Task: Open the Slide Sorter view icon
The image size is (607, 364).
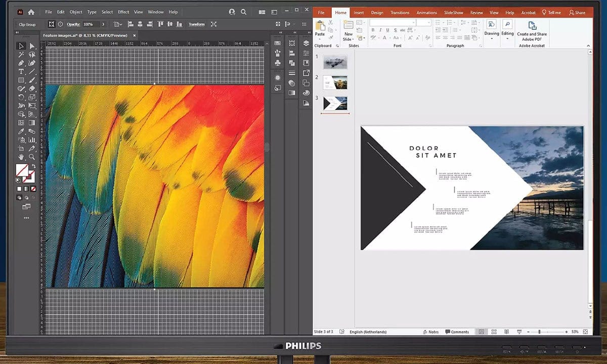Action: coord(493,332)
